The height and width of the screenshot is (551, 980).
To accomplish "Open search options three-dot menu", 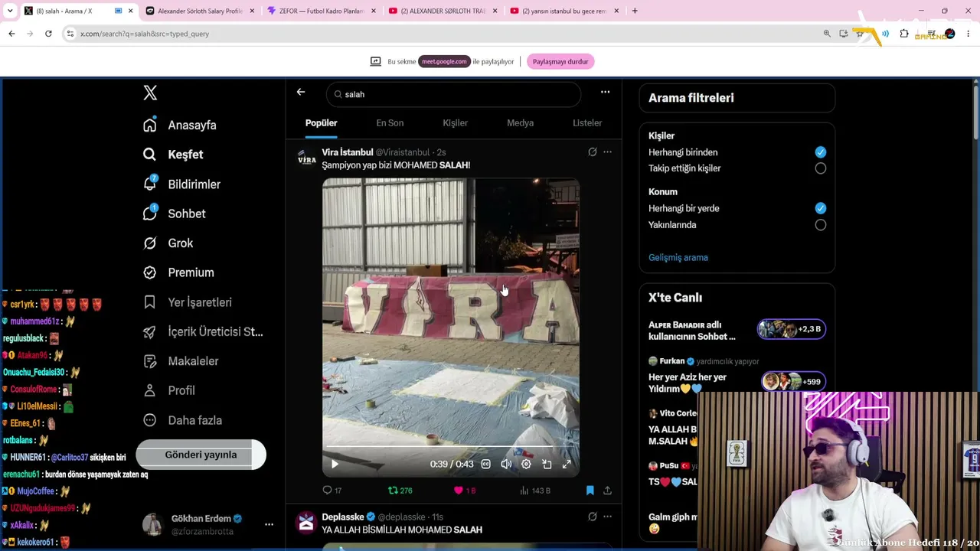I will pyautogui.click(x=605, y=92).
